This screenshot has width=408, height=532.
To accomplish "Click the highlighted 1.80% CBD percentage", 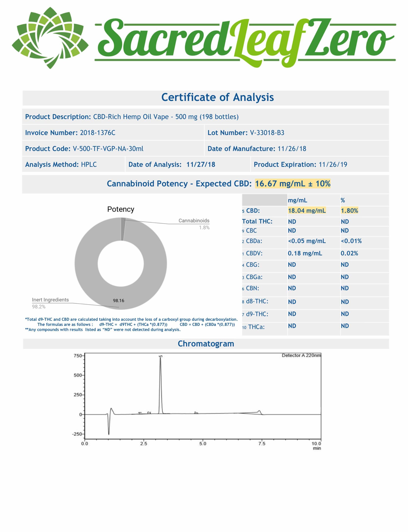I will tap(349, 211).
